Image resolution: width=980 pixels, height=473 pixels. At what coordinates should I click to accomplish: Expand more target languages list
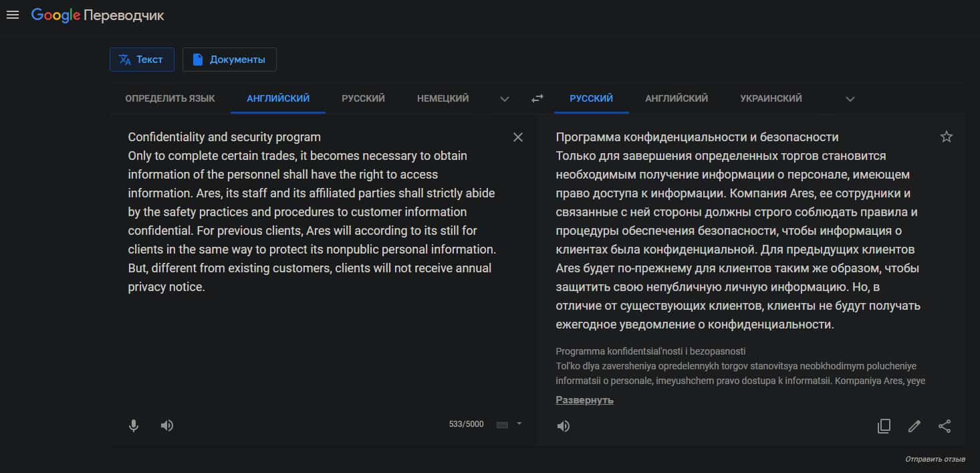850,99
